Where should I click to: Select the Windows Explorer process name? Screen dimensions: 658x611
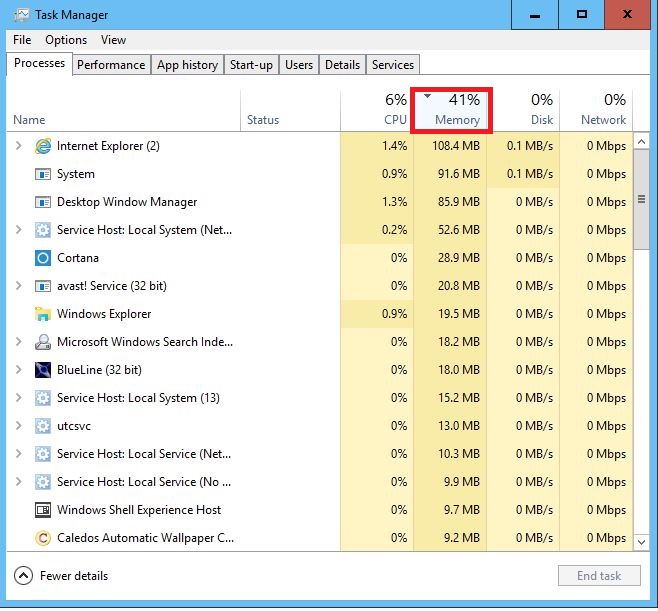104,314
